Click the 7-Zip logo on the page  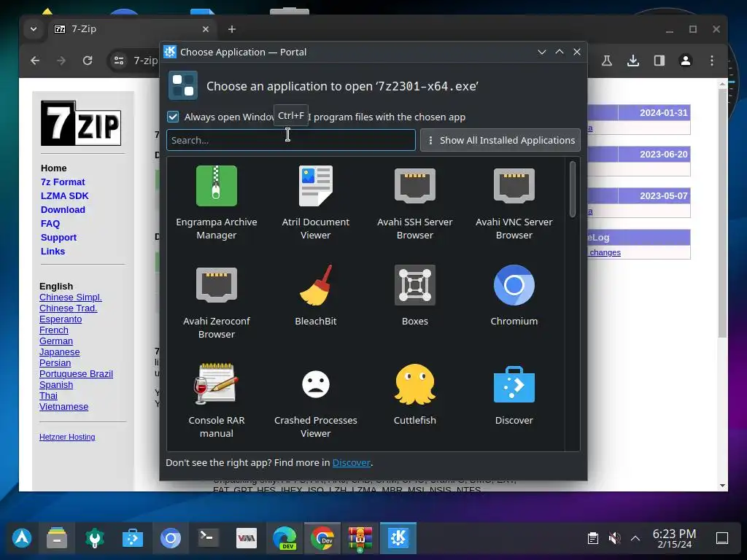pos(80,122)
